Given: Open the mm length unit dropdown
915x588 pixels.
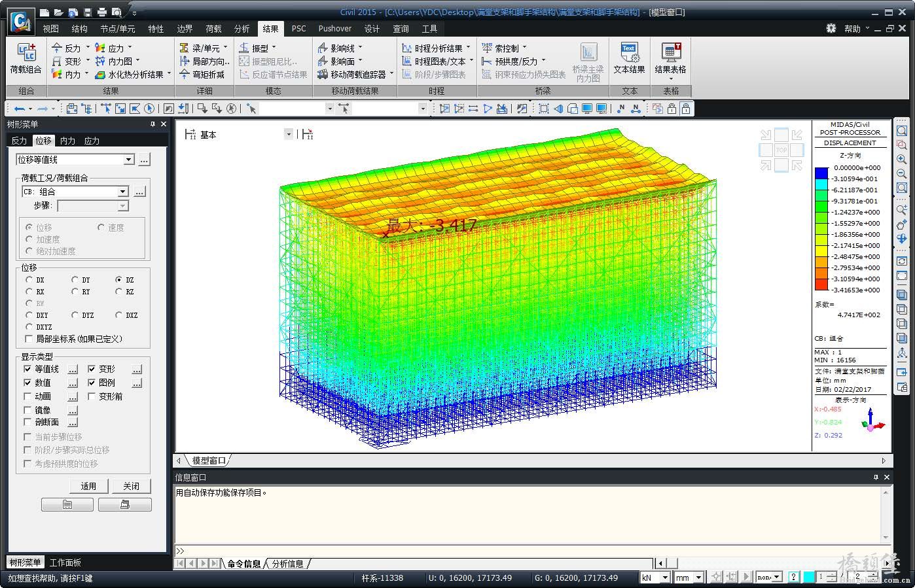Looking at the screenshot, I should (x=698, y=578).
